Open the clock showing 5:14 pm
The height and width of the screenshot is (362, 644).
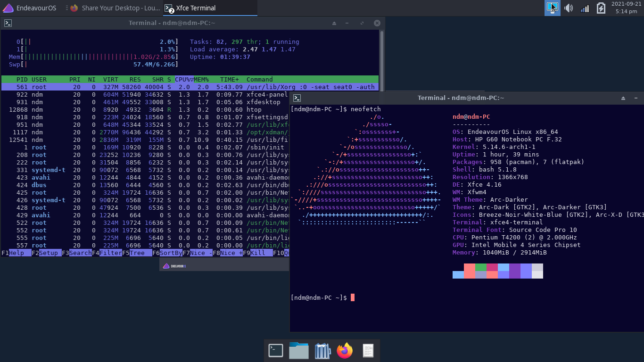pyautogui.click(x=626, y=8)
